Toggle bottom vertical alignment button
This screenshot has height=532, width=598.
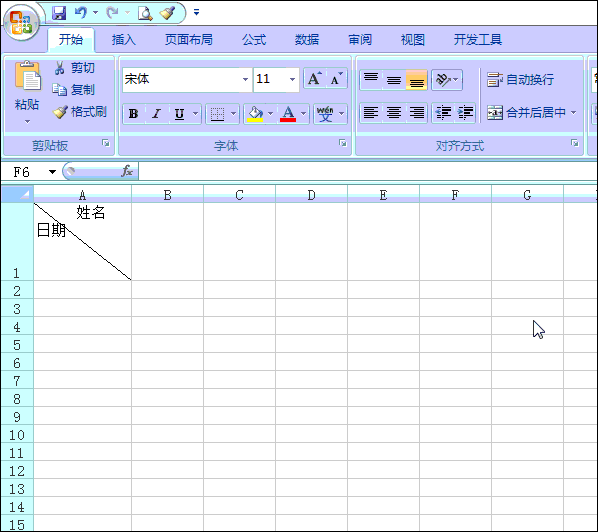pyautogui.click(x=416, y=80)
